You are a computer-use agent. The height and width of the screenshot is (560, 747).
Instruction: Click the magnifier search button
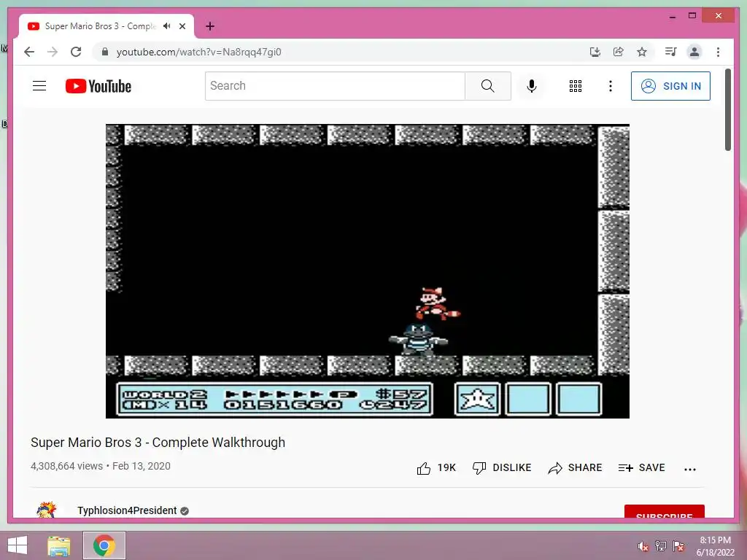[488, 86]
